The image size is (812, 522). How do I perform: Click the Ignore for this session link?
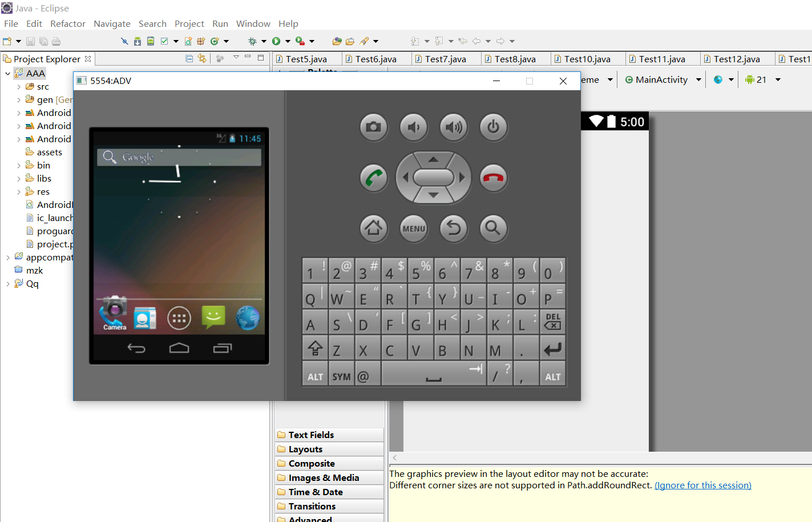click(702, 485)
